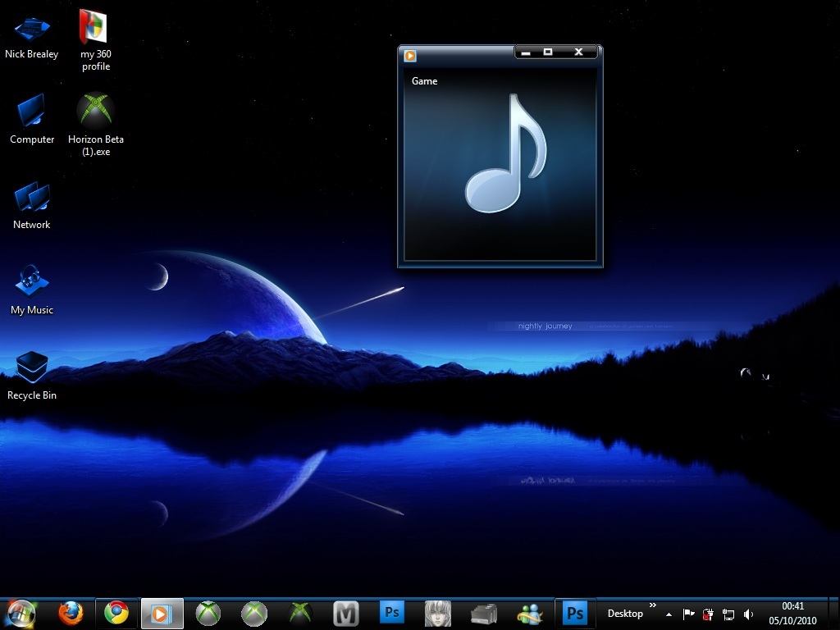
Task: Select the Recycle Bin desktop icon
Action: click(x=32, y=367)
